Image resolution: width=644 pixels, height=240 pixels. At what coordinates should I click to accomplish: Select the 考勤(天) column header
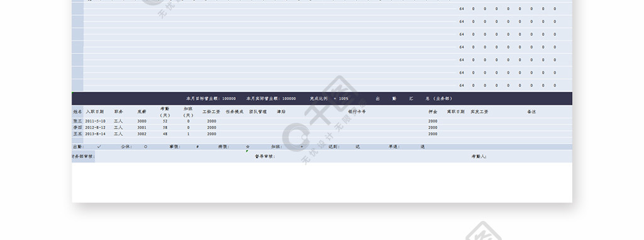pyautogui.click(x=165, y=112)
